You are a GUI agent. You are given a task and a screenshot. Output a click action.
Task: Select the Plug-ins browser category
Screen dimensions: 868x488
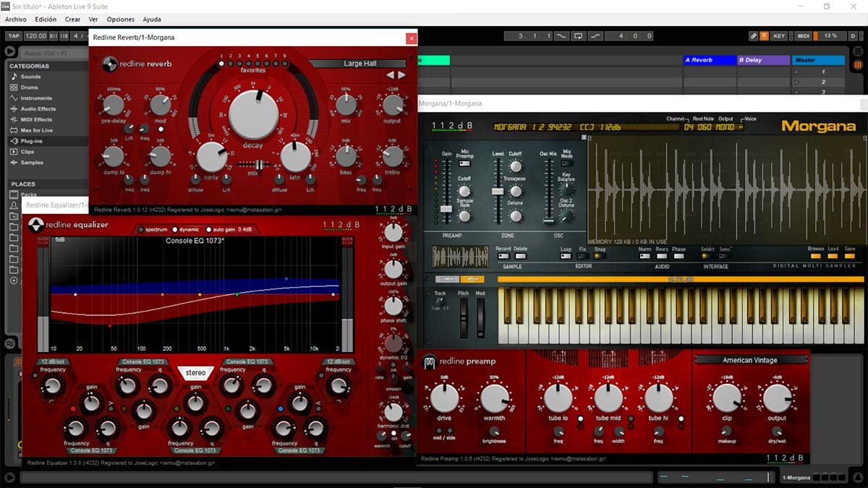(x=32, y=142)
